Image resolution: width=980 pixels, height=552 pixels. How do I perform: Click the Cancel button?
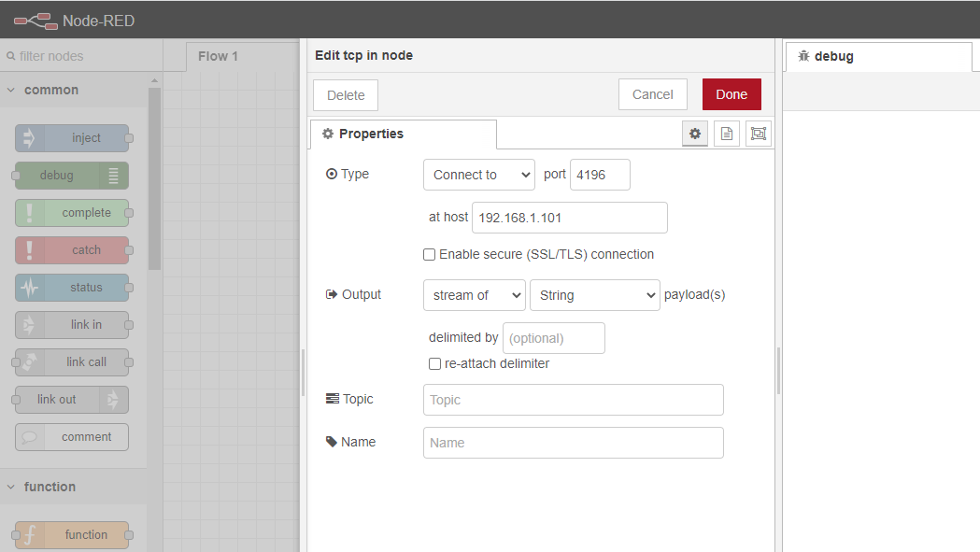pos(652,94)
